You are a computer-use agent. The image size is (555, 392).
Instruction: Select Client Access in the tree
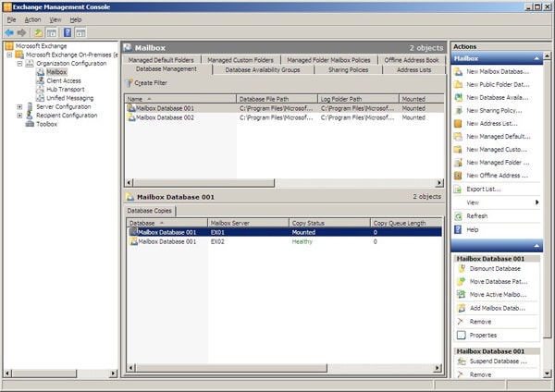[64, 80]
